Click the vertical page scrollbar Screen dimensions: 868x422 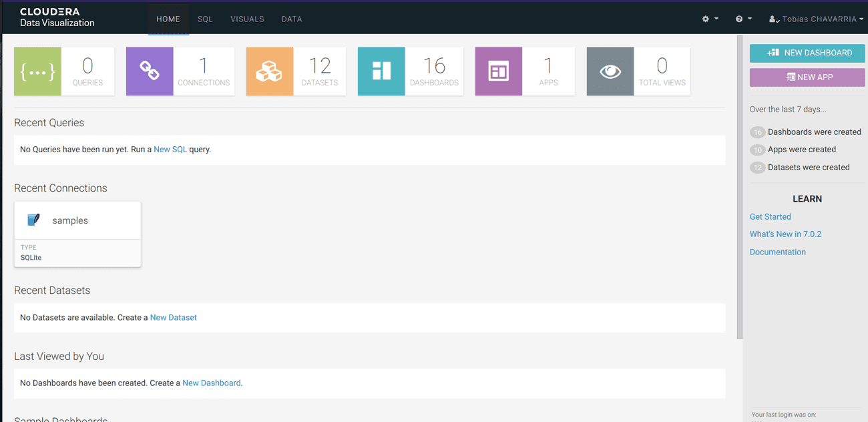[x=739, y=187]
